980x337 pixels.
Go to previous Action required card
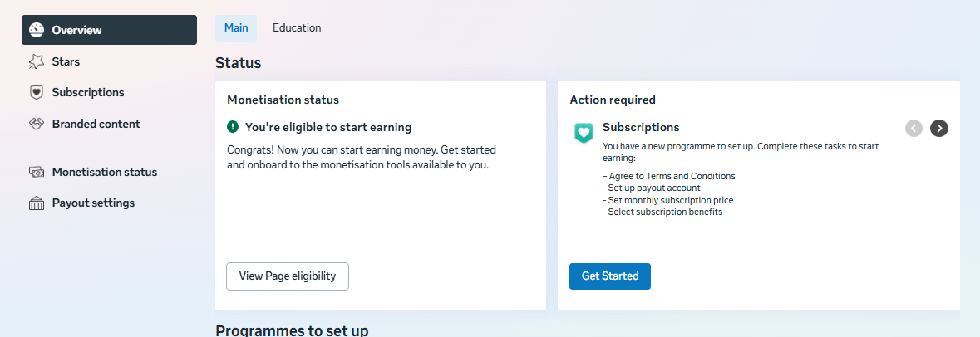914,128
